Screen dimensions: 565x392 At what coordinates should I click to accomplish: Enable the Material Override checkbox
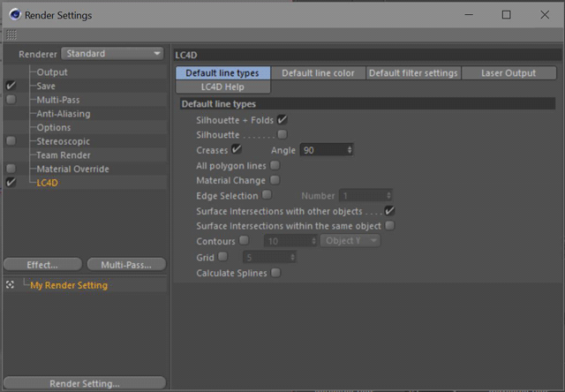click(x=11, y=169)
